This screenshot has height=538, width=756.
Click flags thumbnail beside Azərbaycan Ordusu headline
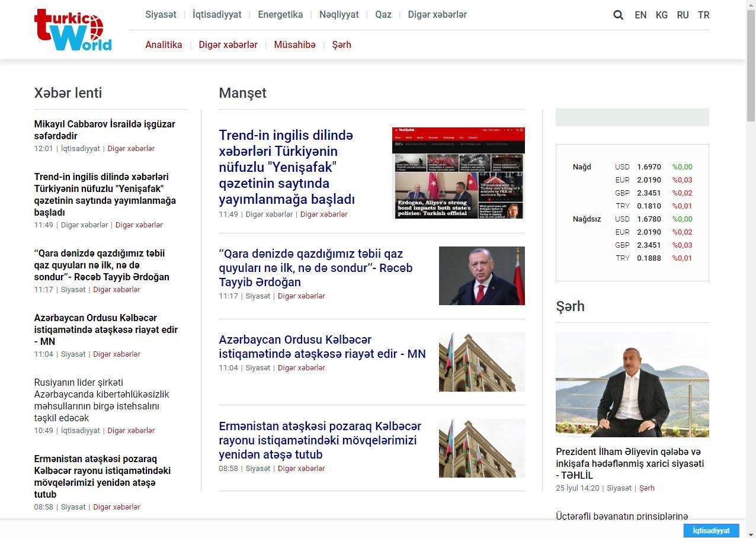click(482, 361)
